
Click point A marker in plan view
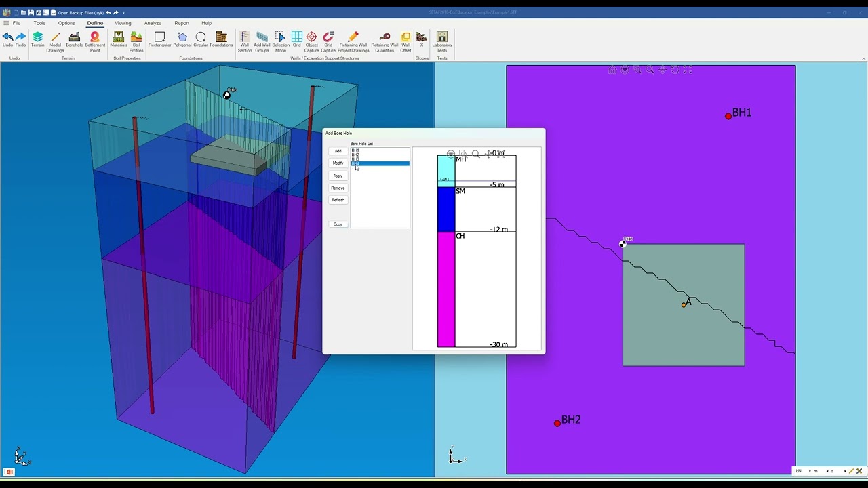[x=684, y=305]
